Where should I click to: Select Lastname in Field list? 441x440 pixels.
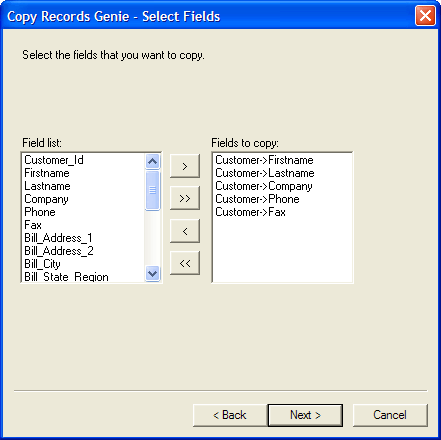[83, 186]
